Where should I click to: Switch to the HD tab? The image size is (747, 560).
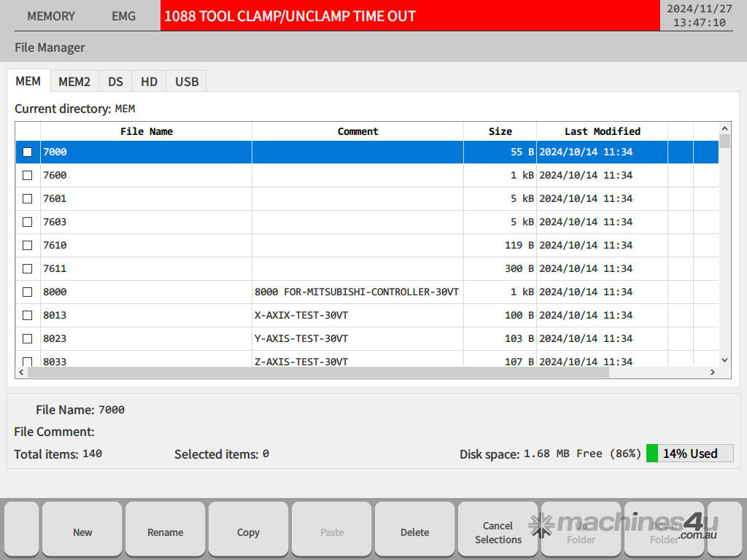149,82
